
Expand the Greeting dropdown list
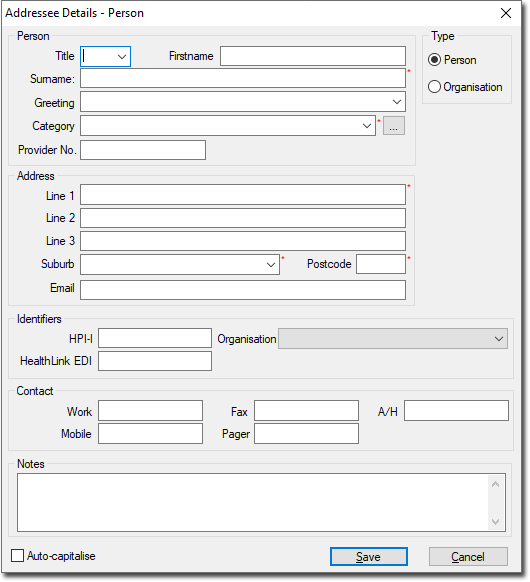click(x=397, y=102)
